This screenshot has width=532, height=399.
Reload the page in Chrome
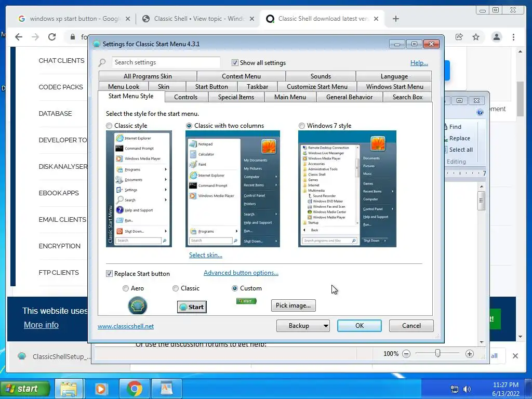(x=52, y=37)
